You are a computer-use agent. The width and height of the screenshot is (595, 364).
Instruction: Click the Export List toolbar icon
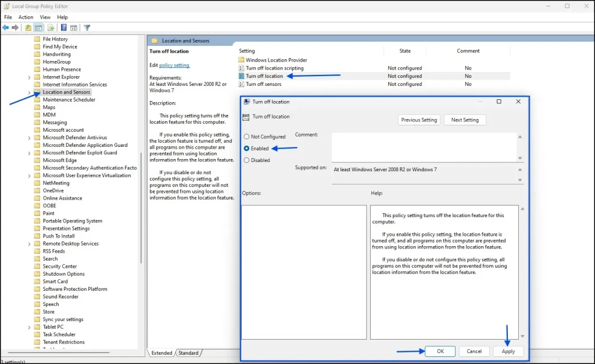[51, 27]
